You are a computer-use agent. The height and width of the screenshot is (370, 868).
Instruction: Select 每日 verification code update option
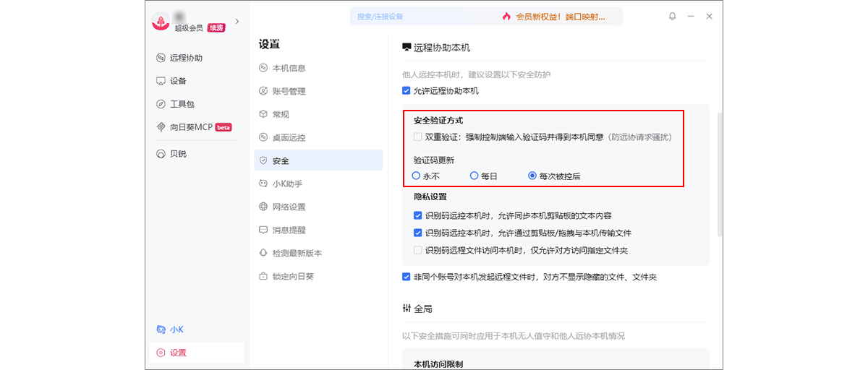pyautogui.click(x=475, y=176)
